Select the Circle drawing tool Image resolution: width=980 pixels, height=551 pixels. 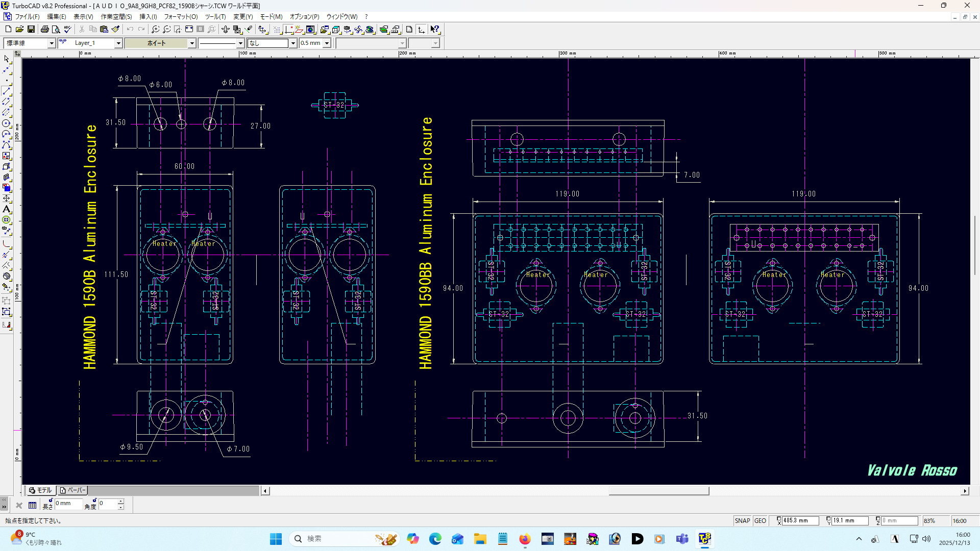click(7, 123)
